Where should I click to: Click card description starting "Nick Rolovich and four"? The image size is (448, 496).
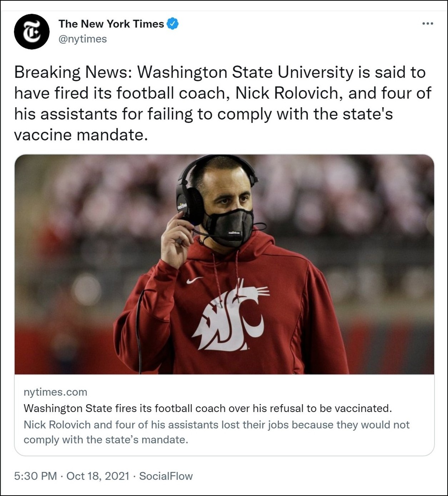coord(216,432)
